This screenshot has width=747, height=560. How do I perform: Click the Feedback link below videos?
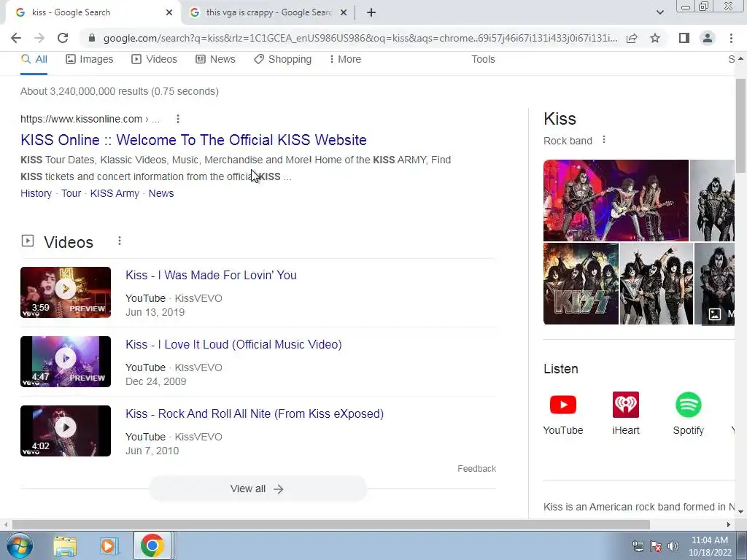click(x=477, y=469)
